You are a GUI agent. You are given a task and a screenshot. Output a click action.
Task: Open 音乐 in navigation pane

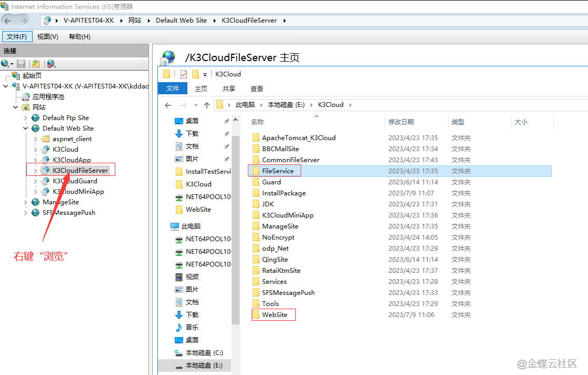click(x=192, y=327)
